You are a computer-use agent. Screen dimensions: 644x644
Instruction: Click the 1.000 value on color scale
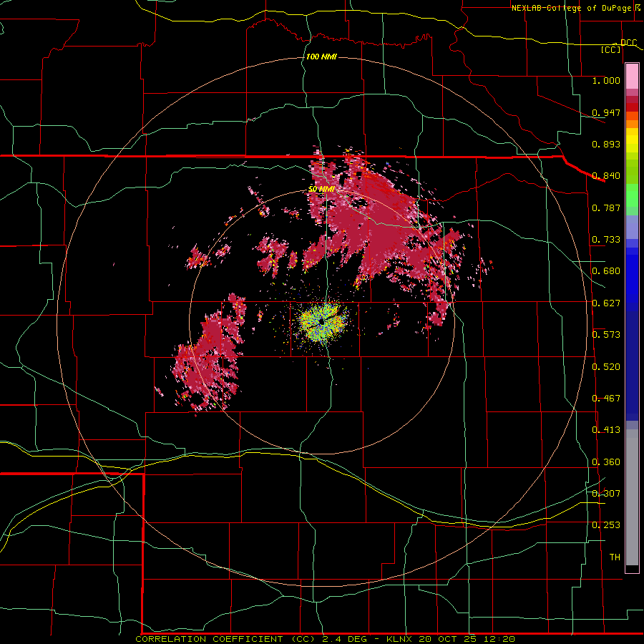[x=606, y=81]
